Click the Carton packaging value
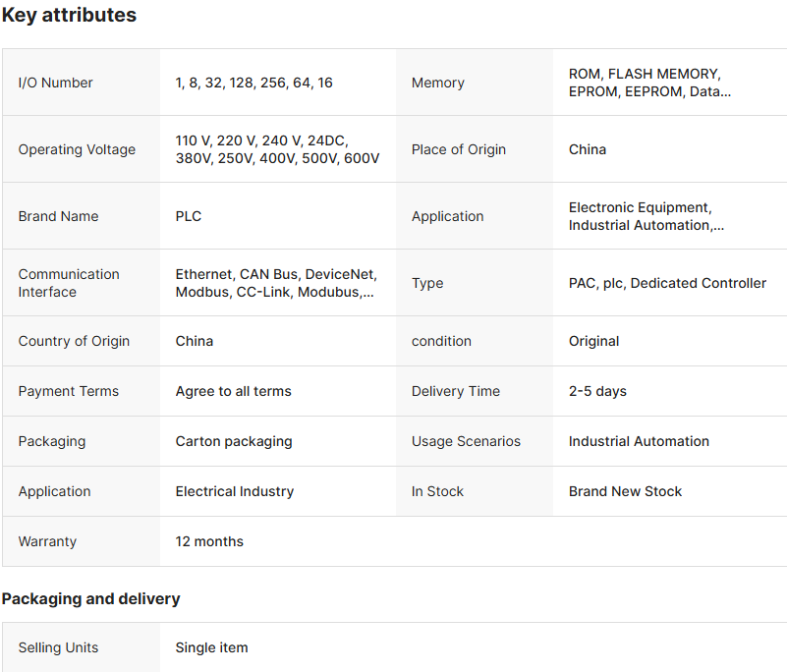 234,441
